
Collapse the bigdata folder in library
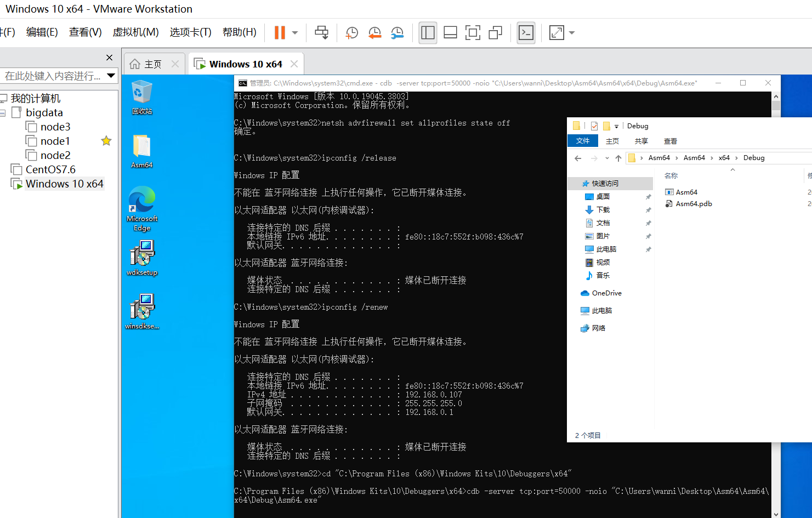pyautogui.click(x=3, y=113)
